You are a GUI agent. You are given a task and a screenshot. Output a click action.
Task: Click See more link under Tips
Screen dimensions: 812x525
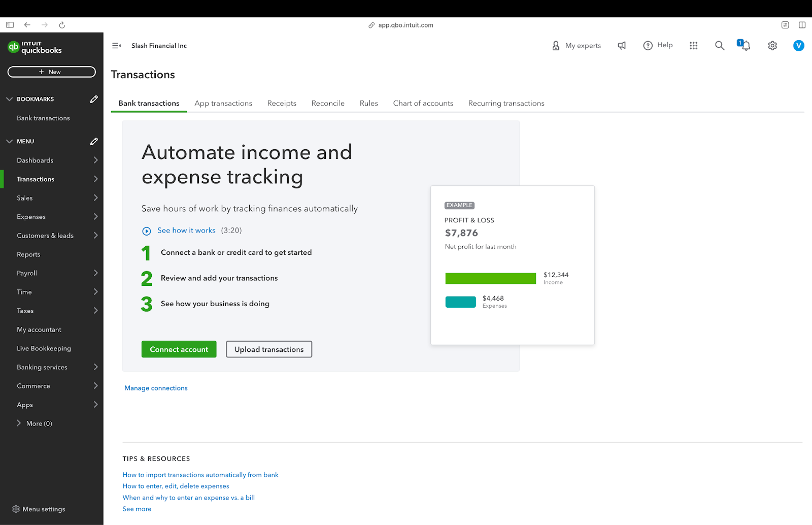coord(137,509)
